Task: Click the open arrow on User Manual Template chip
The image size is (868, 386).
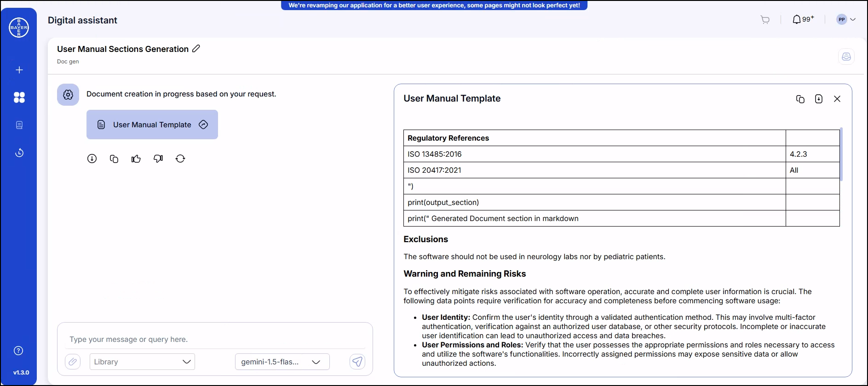Action: coord(203,125)
